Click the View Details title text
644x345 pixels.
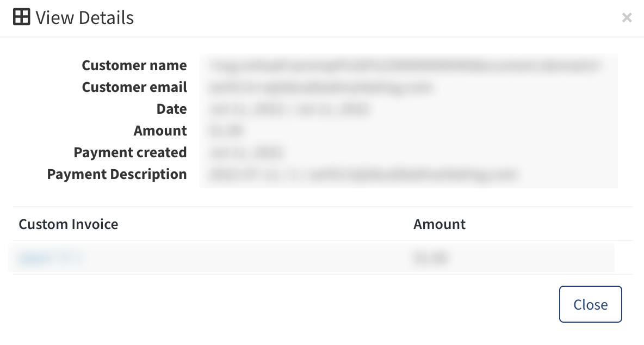point(84,18)
